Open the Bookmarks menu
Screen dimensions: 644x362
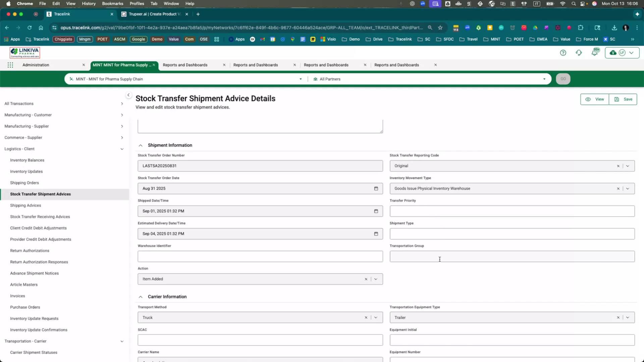tap(112, 4)
